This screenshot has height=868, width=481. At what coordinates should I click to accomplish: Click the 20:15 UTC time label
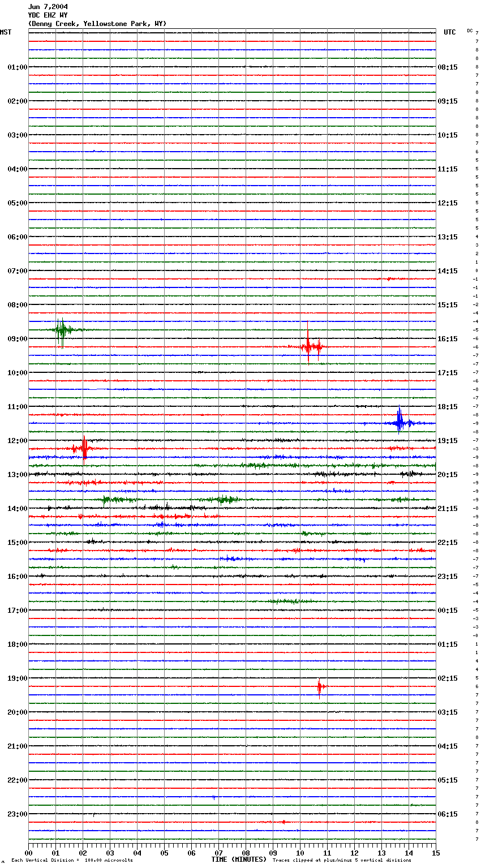tap(448, 475)
